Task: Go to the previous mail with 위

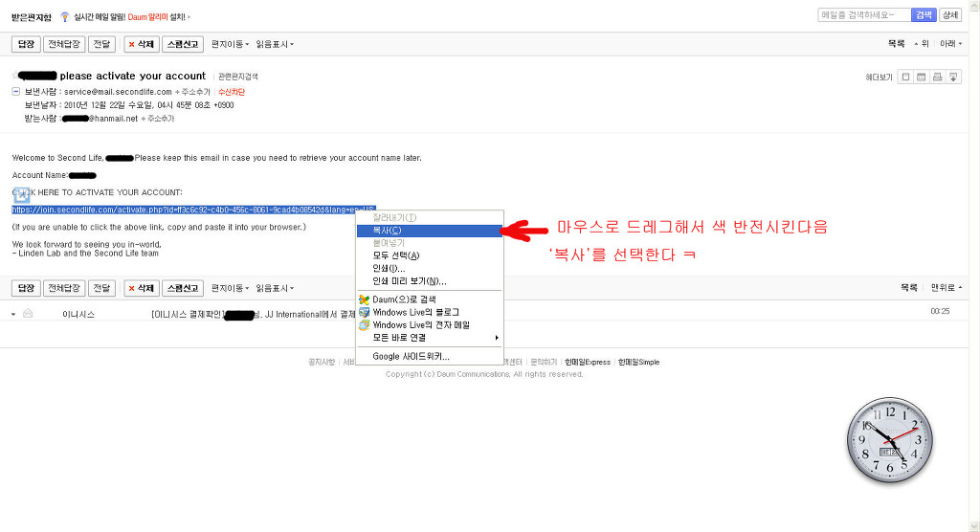Action: coord(922,44)
